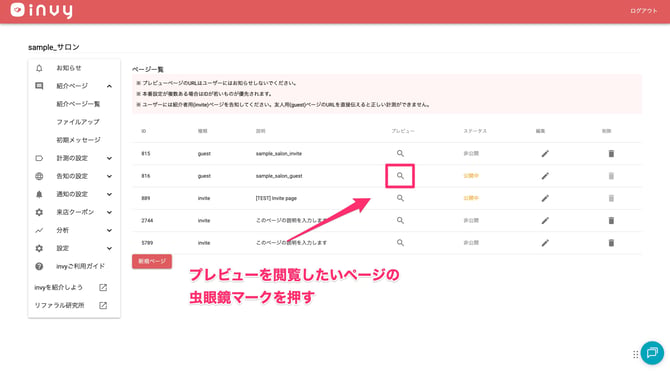Delete page 815 with trash icon
Image resolution: width=670 pixels, height=371 pixels.
(611, 153)
